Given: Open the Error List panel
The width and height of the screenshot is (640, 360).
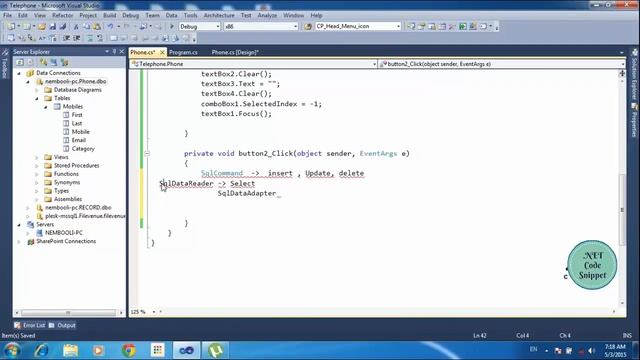Looking at the screenshot, I should (30, 325).
